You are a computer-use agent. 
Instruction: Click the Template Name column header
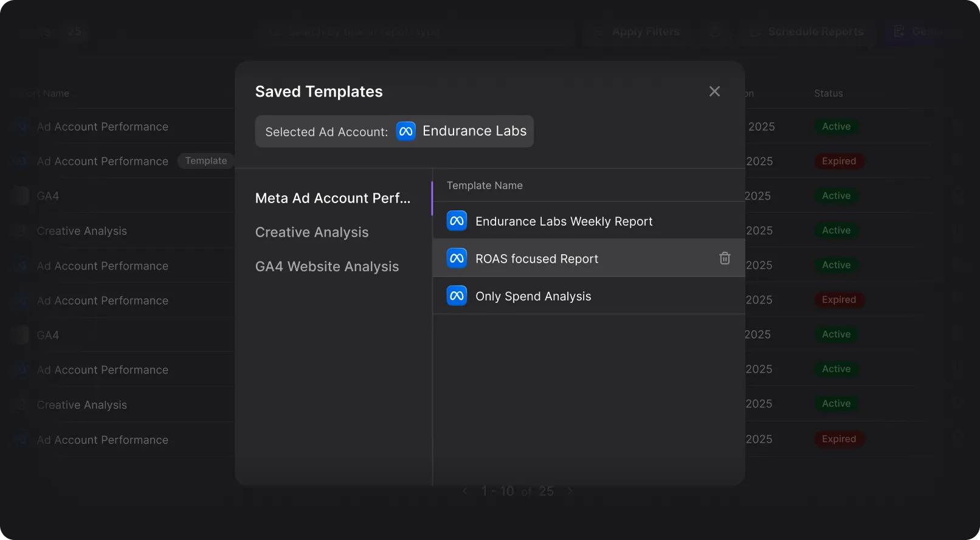pos(485,185)
